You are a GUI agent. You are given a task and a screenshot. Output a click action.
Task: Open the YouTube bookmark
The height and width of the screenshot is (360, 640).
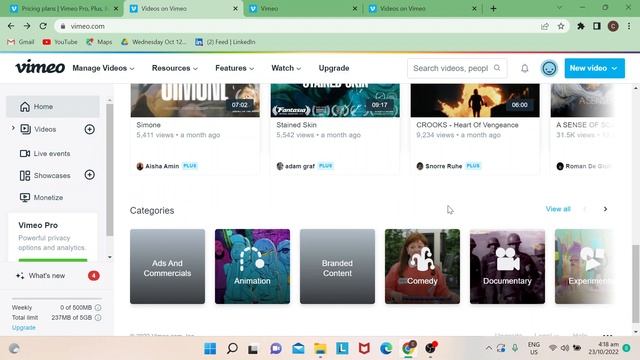tap(60, 42)
